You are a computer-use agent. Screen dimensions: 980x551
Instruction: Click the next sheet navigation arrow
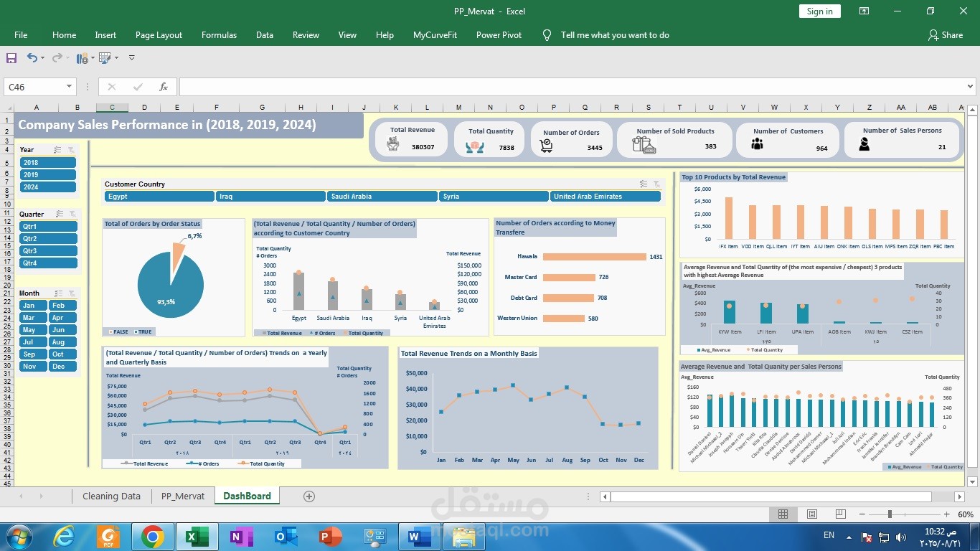tap(40, 496)
